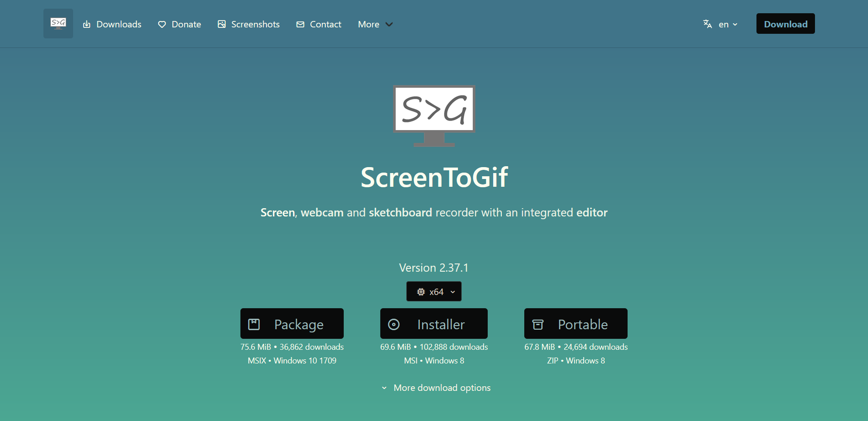The height and width of the screenshot is (421, 868).
Task: Click the large S>G monitor logo
Action: (434, 116)
